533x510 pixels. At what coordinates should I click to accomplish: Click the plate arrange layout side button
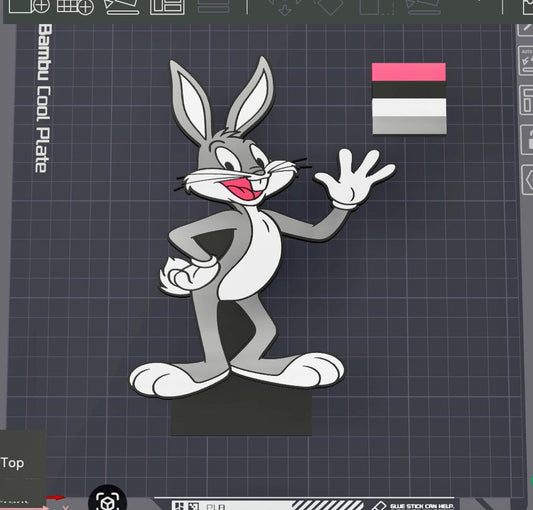(x=526, y=100)
